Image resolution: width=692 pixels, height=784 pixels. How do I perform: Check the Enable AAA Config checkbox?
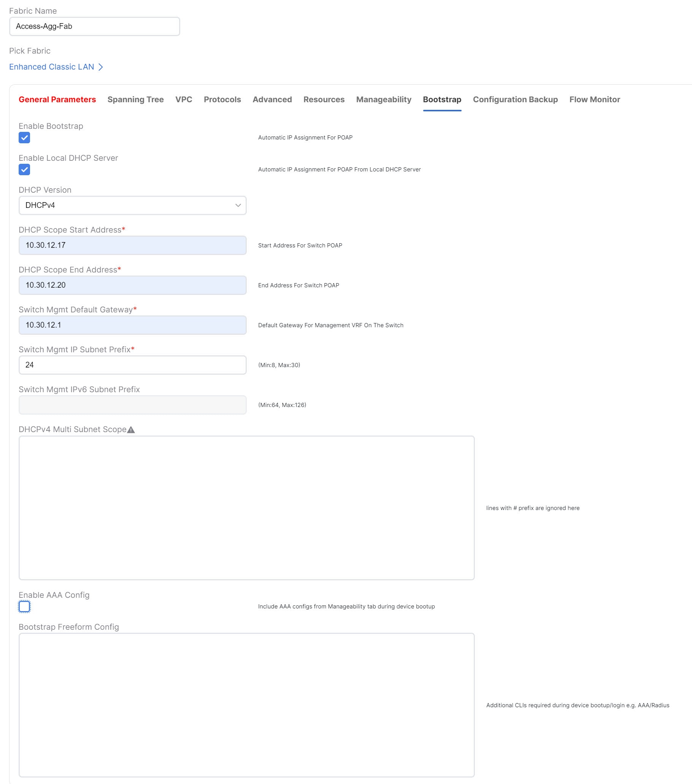click(x=24, y=607)
